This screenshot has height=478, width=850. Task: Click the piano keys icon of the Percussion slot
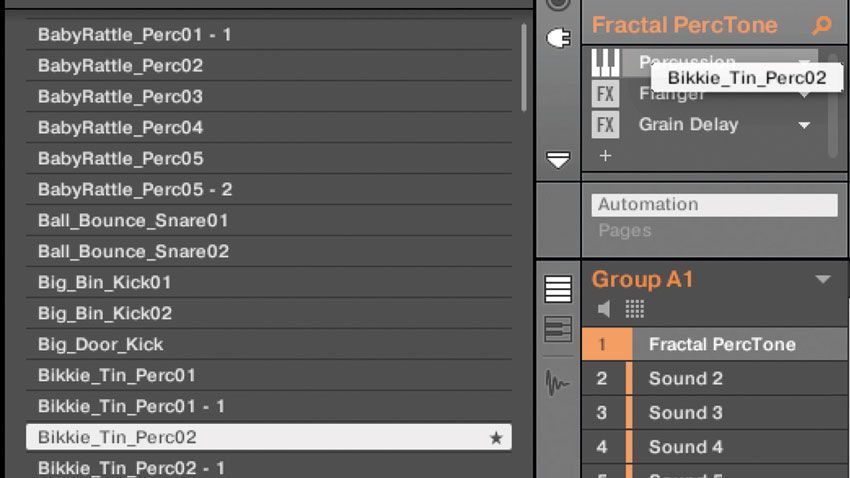605,62
